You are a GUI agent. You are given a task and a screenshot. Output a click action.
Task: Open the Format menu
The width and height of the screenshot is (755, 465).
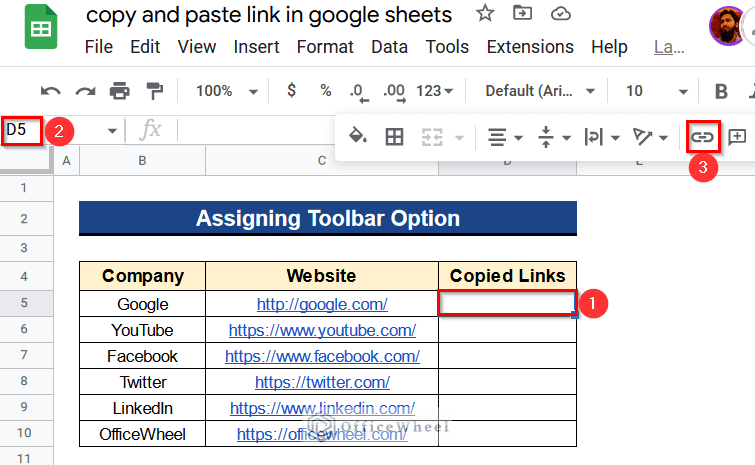click(x=325, y=47)
